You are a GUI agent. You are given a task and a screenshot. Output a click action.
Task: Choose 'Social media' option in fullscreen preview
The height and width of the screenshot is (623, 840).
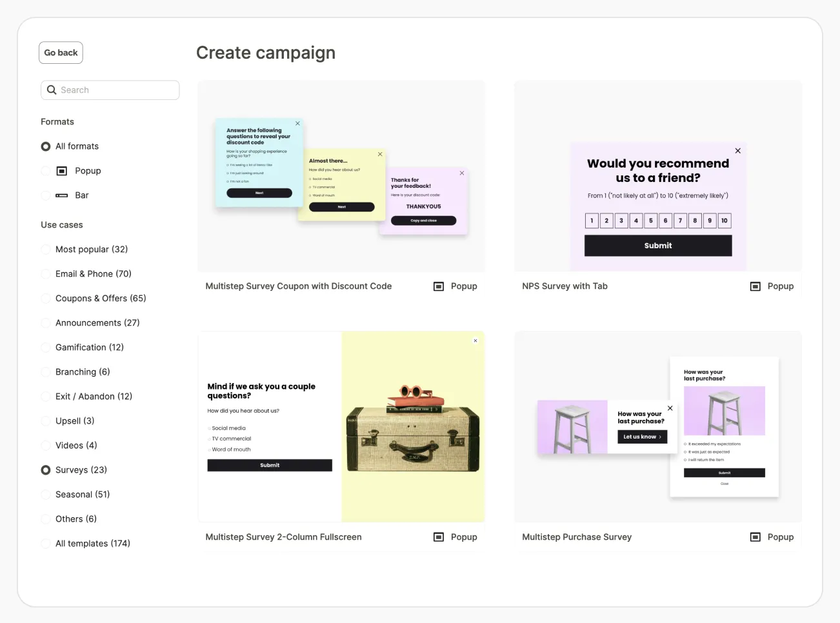(x=227, y=428)
